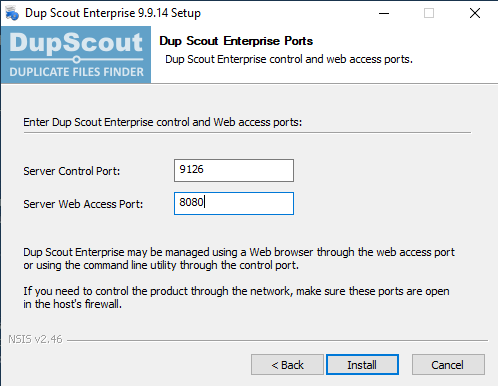Click the grayed-out maximize window icon

tap(429, 13)
